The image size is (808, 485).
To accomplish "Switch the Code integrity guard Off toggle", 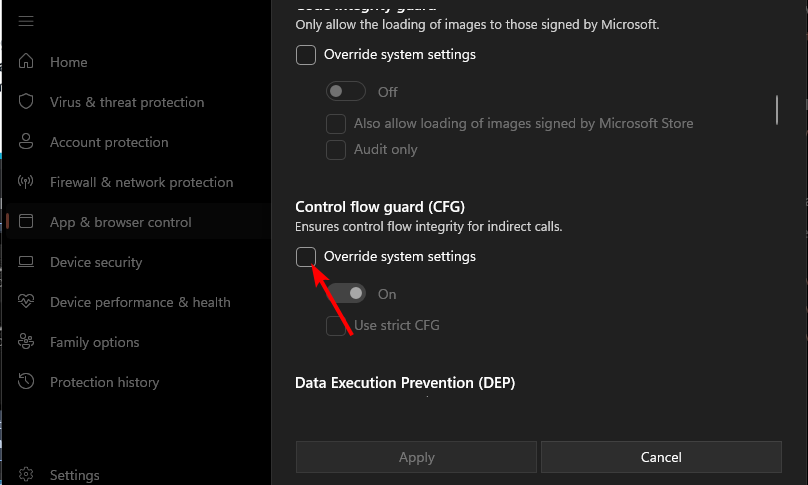I will click(x=346, y=92).
